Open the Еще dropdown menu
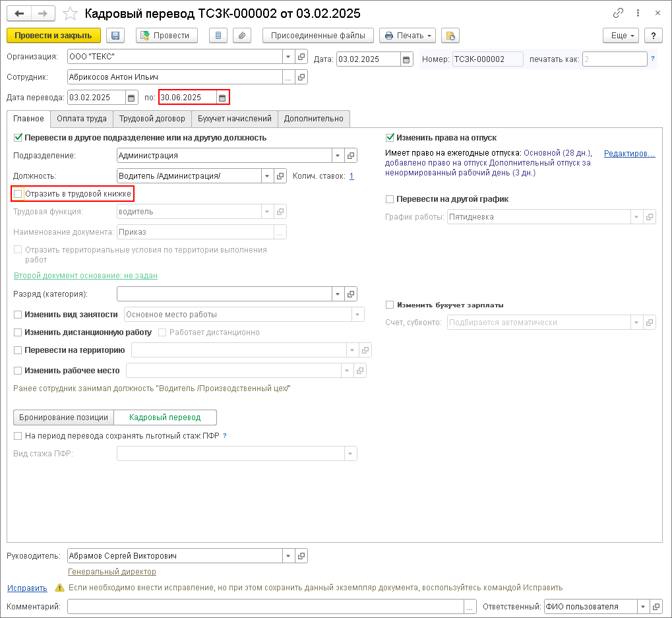672x618 pixels. [x=621, y=36]
